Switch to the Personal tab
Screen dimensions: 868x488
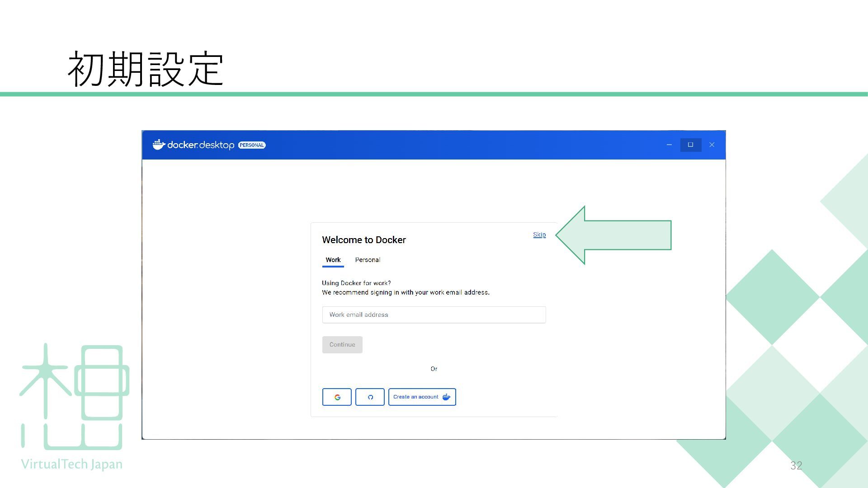[x=368, y=260]
